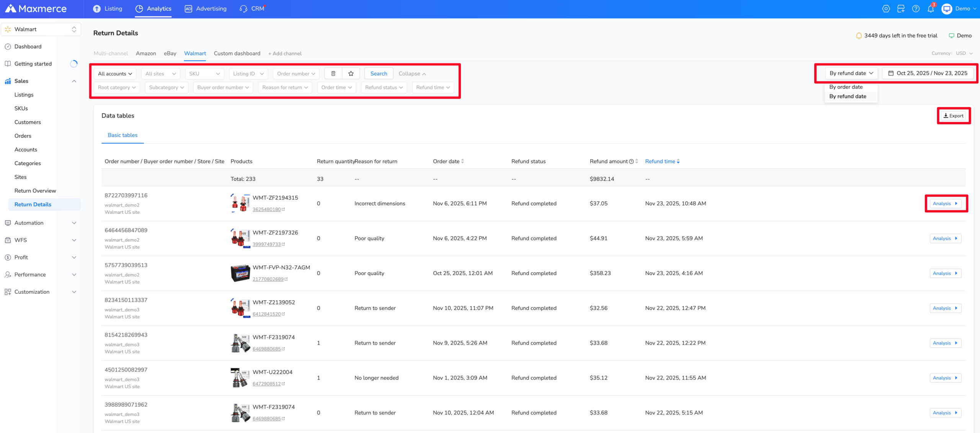
Task: Expand the Automation sidebar section
Action: [x=41, y=223]
